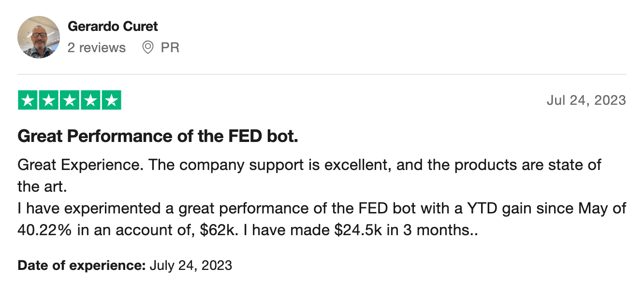Click the location pin icon
This screenshot has height=282, width=644.
pos(148,47)
